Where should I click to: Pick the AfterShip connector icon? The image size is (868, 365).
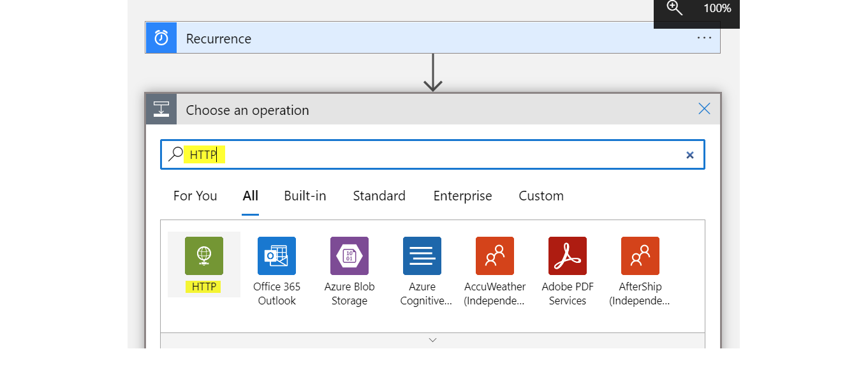[640, 256]
